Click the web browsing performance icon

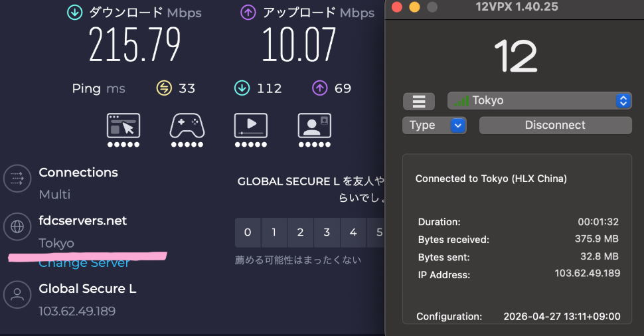(x=123, y=126)
